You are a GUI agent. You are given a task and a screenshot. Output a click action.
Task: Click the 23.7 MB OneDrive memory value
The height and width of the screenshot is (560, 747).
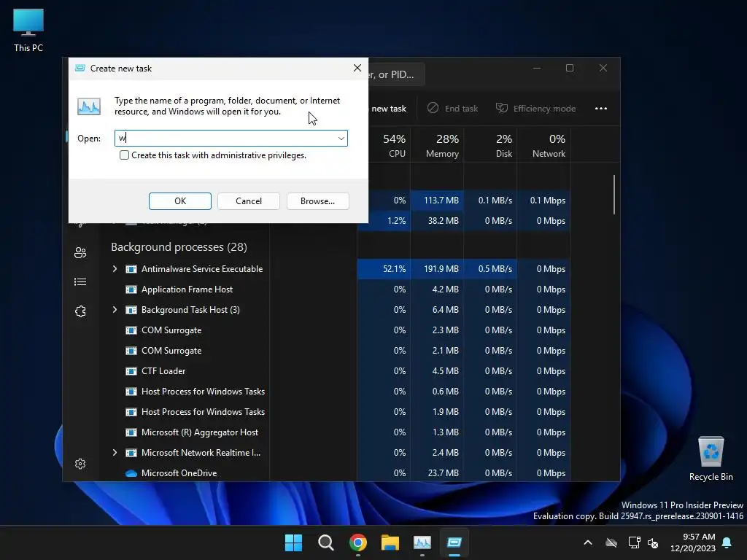tap(443, 473)
